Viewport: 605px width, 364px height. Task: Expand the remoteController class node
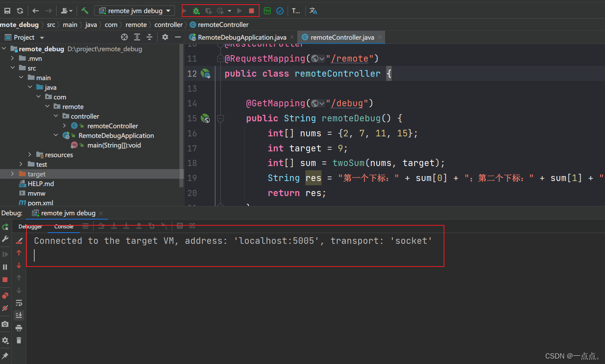pyautogui.click(x=64, y=126)
